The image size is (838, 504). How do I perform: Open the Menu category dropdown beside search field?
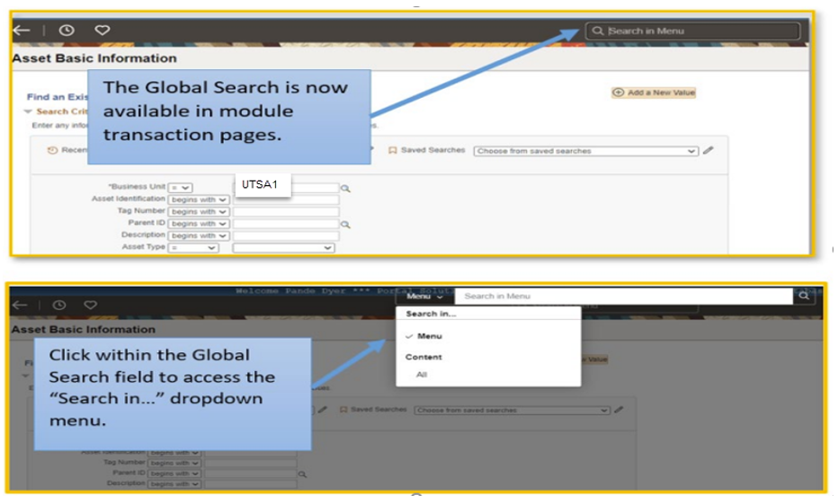point(424,296)
